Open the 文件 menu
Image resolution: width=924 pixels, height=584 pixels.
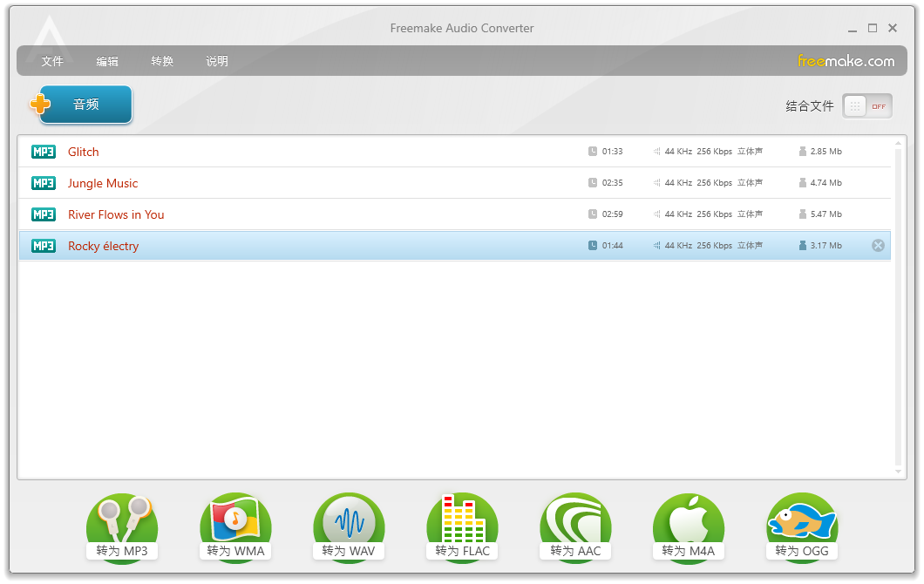click(x=52, y=61)
